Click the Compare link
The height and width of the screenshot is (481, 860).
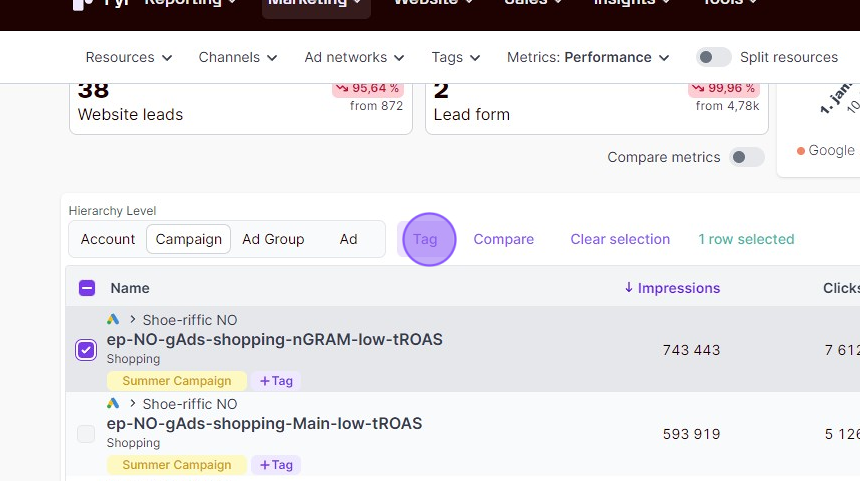(x=503, y=239)
